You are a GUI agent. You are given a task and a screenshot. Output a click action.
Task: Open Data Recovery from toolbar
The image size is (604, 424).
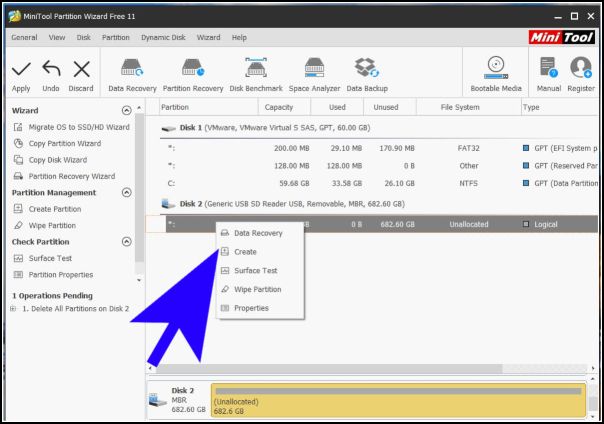coord(132,69)
